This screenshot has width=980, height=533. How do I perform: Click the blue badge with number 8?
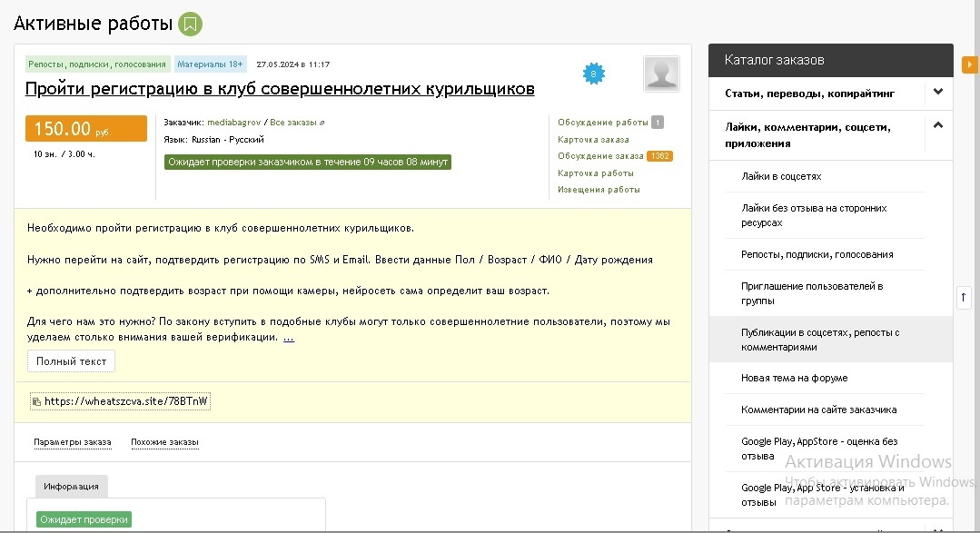[x=594, y=73]
